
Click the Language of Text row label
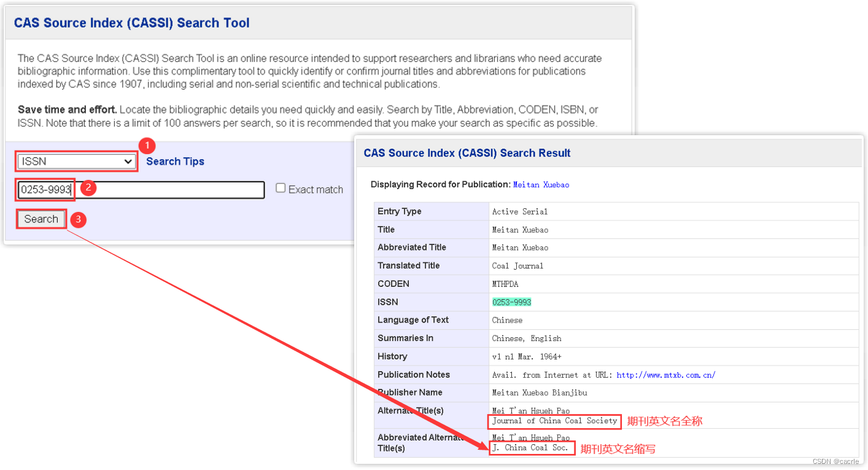coord(413,319)
